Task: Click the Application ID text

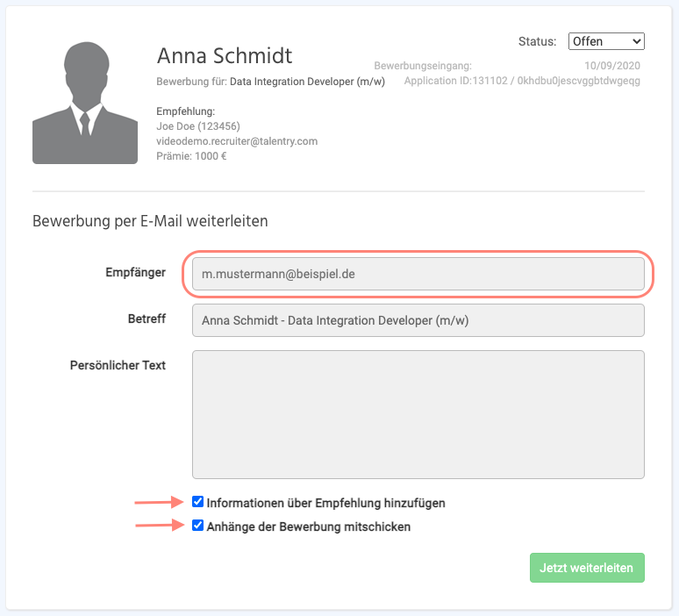Action: (x=521, y=81)
